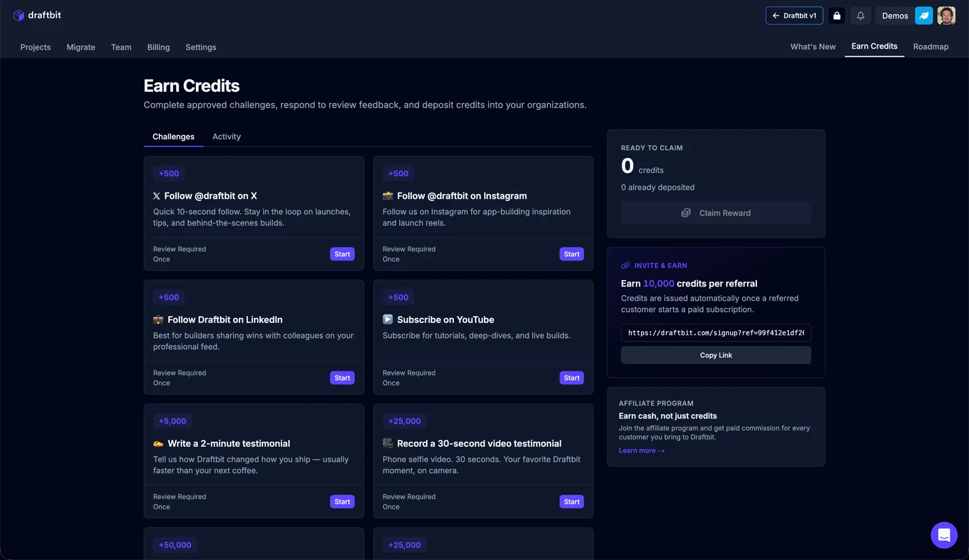This screenshot has width=969, height=560.
Task: Click the X logo icon in Follow card
Action: [x=156, y=196]
